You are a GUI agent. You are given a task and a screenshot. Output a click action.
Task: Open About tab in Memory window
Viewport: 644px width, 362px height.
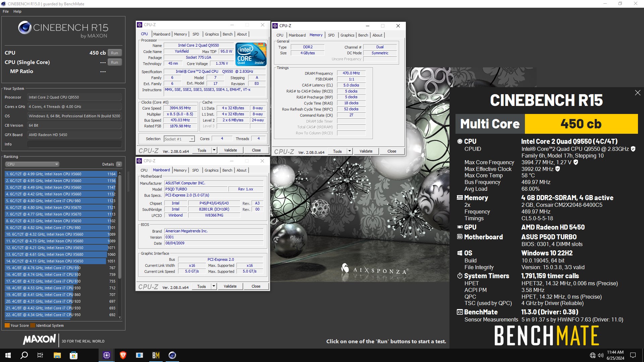(x=377, y=35)
